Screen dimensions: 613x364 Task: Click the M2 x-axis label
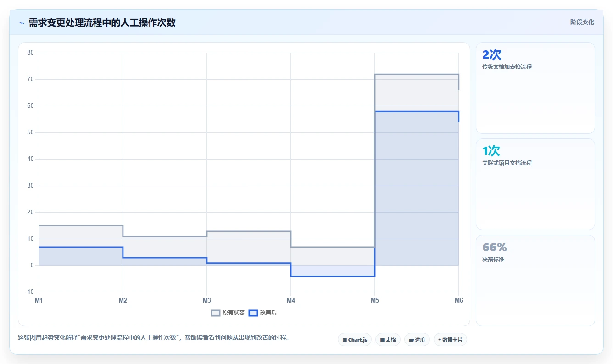123,300
